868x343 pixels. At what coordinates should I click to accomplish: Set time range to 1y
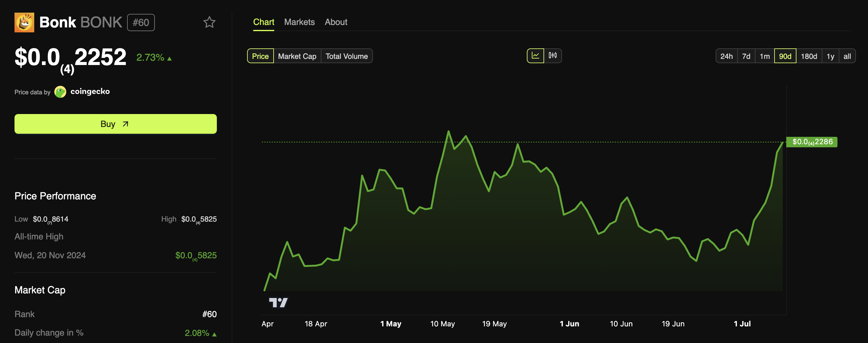click(830, 56)
